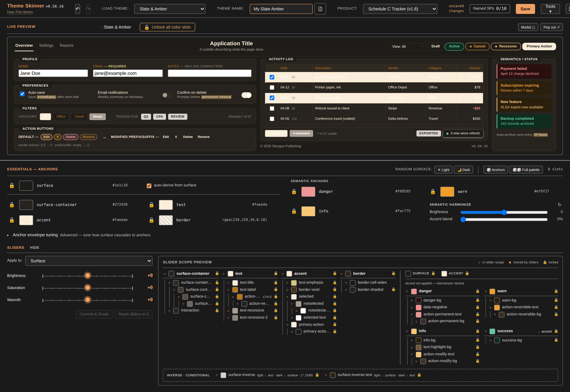Click lock icon next to text anchor
This screenshot has width=570, height=392.
tap(151, 205)
